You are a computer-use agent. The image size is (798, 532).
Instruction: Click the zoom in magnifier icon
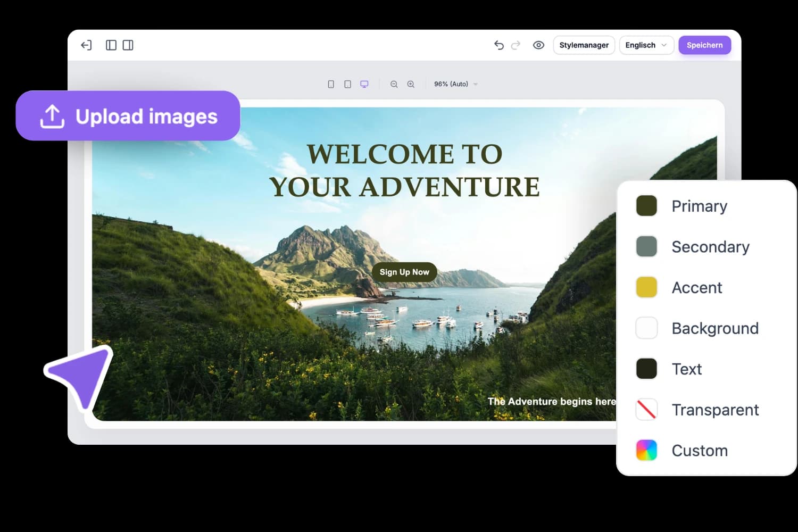pos(411,84)
